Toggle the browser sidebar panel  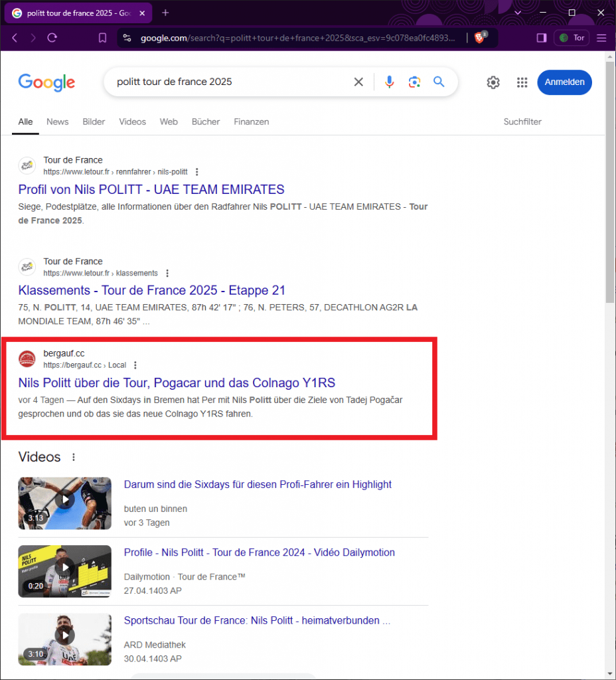click(541, 38)
